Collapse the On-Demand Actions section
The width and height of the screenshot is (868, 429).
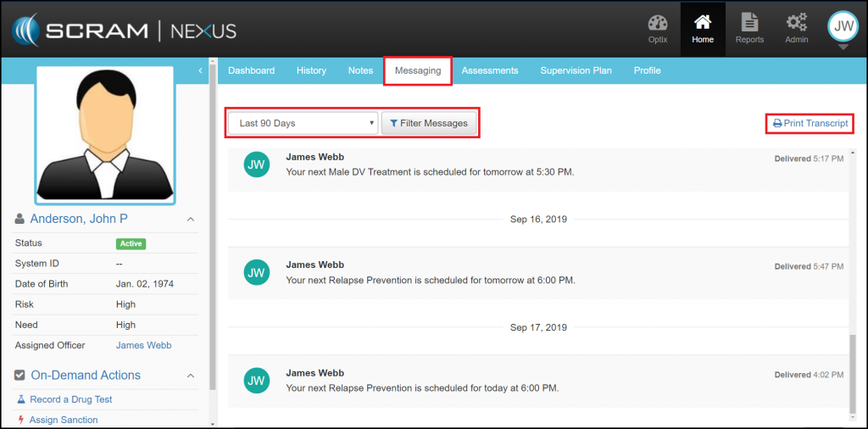pyautogui.click(x=190, y=376)
